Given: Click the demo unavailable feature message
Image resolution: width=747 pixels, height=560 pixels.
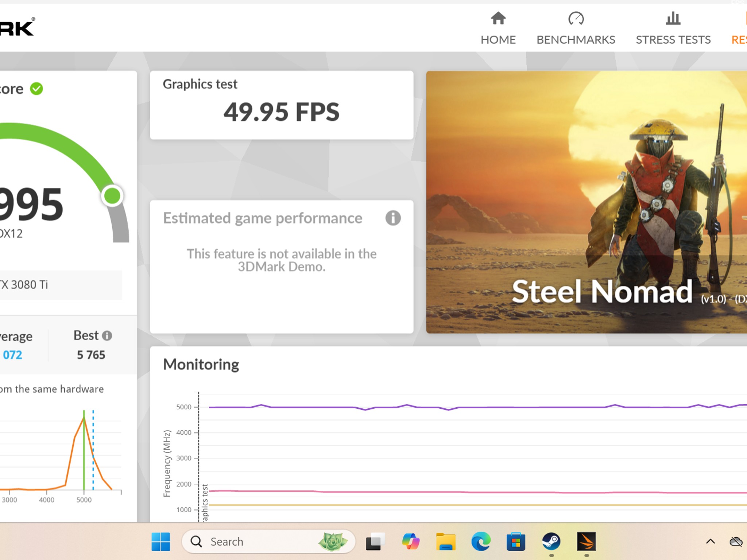Looking at the screenshot, I should tap(282, 260).
